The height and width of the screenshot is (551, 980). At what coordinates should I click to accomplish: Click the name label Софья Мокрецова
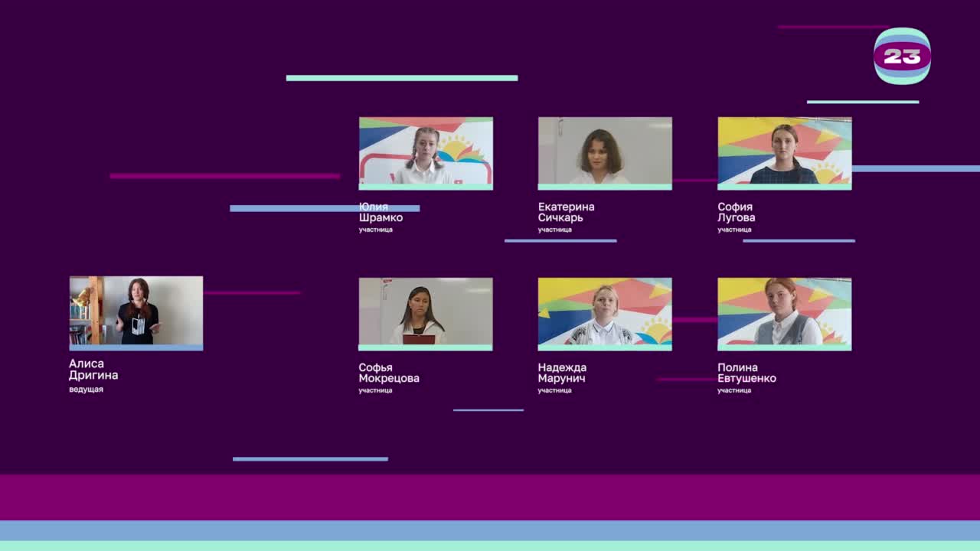(388, 373)
